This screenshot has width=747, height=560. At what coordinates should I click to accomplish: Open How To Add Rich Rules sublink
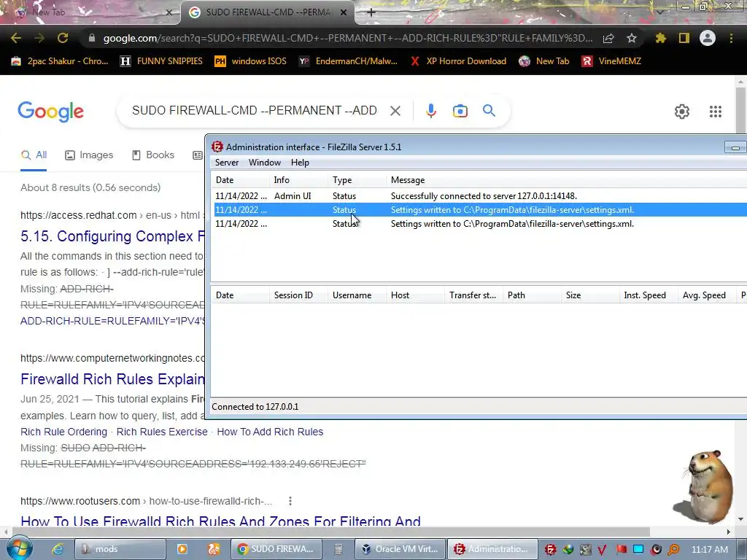270,432
